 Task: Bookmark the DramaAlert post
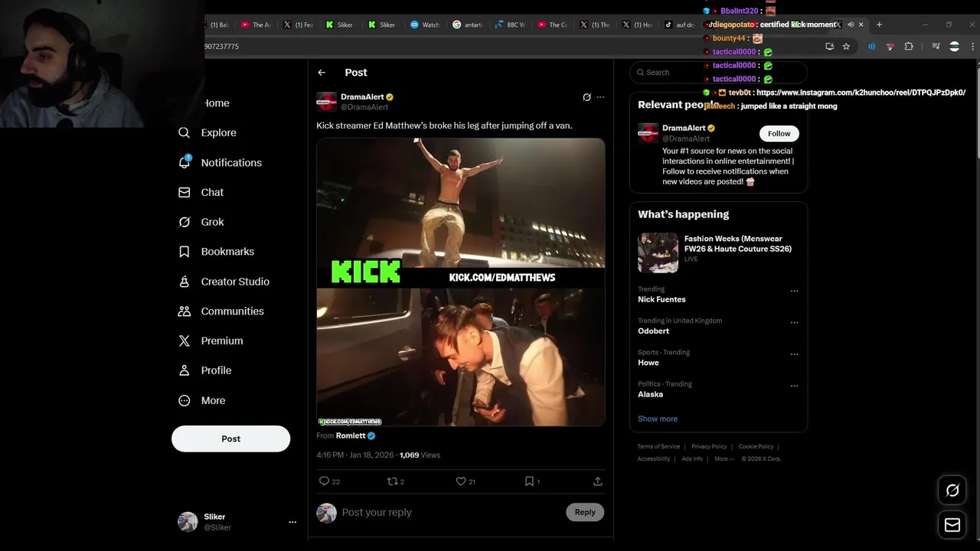tap(529, 481)
